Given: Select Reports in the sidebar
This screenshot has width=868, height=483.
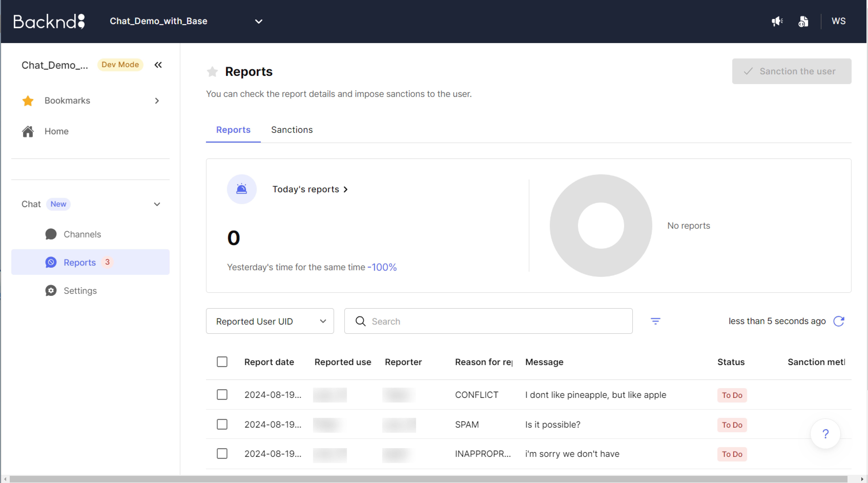Looking at the screenshot, I should 90,262.
